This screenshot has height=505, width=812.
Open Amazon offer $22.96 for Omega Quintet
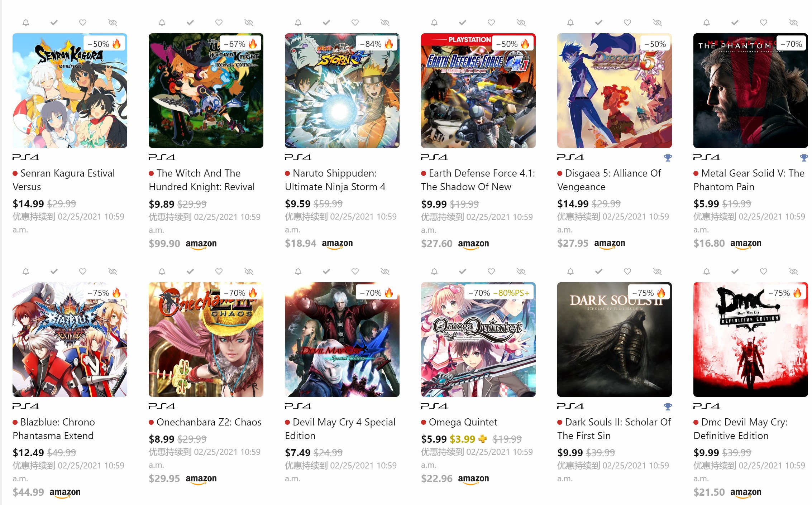tap(455, 478)
